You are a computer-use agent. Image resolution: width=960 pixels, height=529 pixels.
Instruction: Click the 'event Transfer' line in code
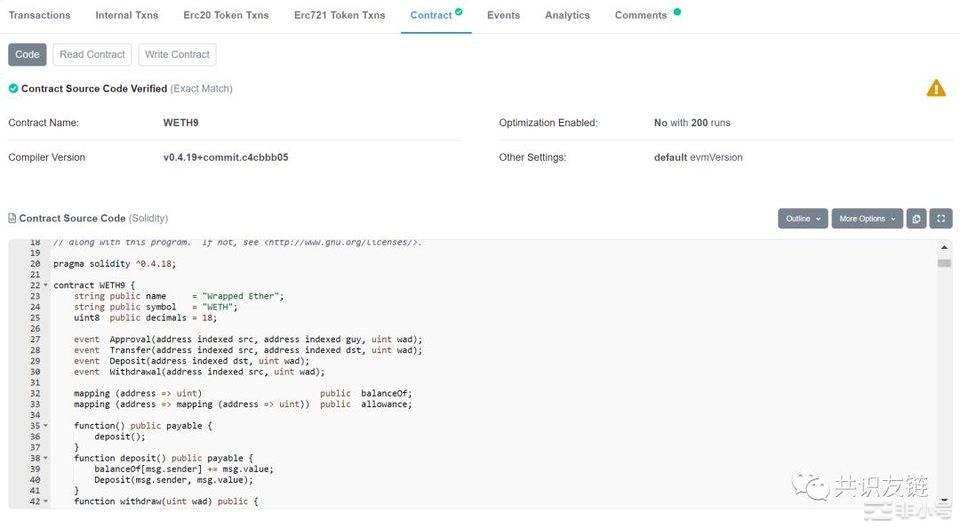(248, 350)
